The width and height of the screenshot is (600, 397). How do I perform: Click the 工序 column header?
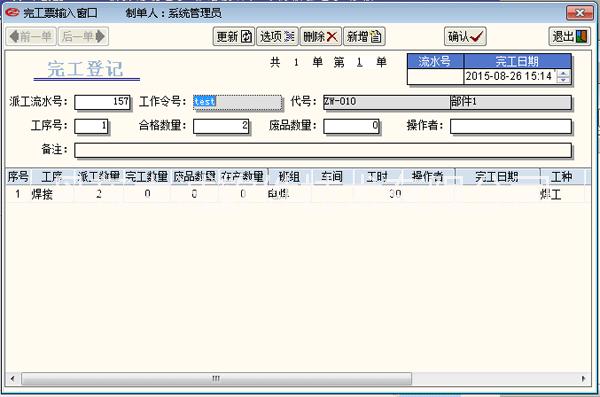pos(52,176)
